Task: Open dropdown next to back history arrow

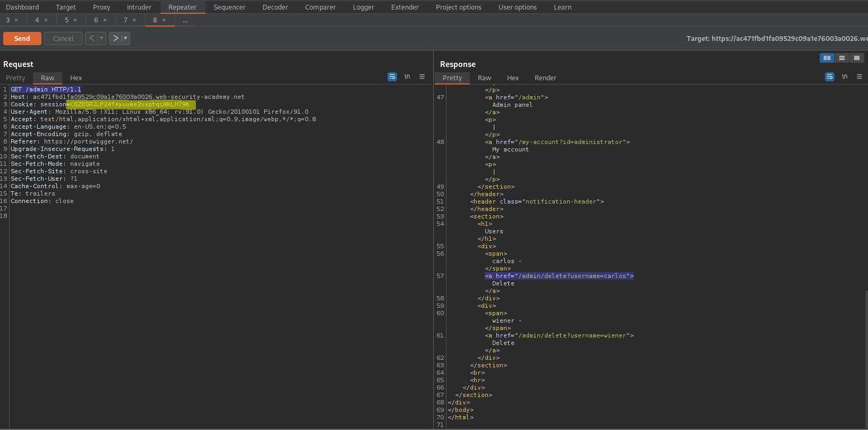Action: tap(102, 38)
